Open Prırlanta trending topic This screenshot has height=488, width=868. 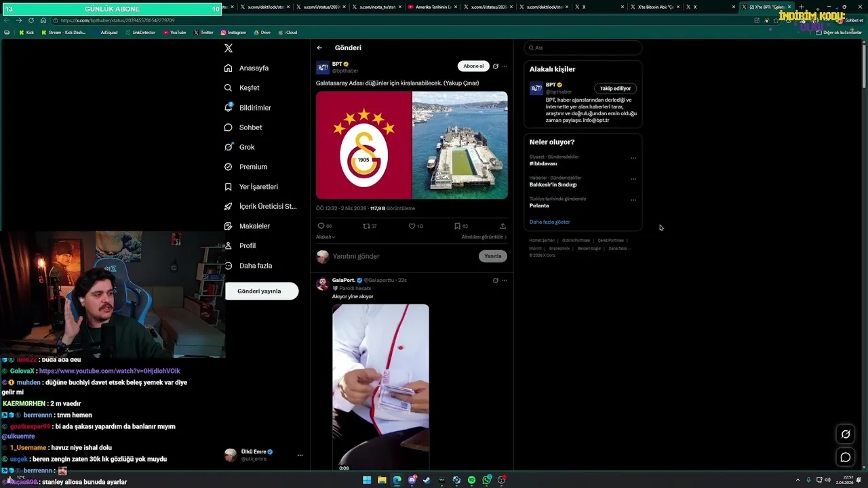(539, 205)
